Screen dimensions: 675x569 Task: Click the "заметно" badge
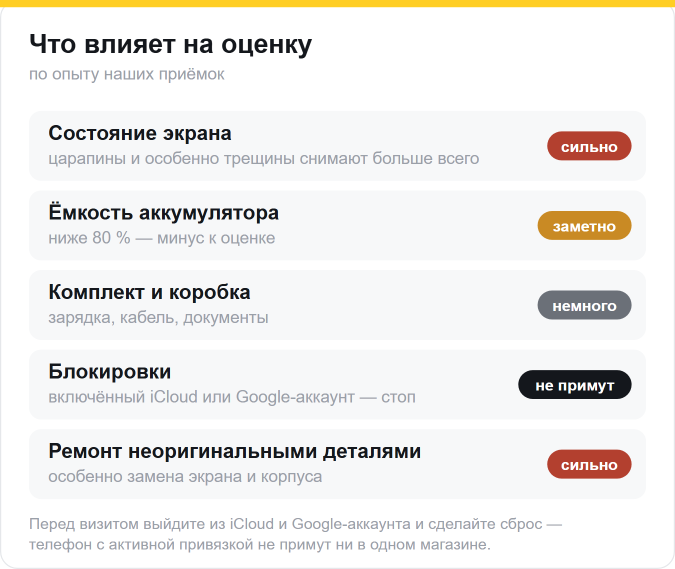(585, 226)
